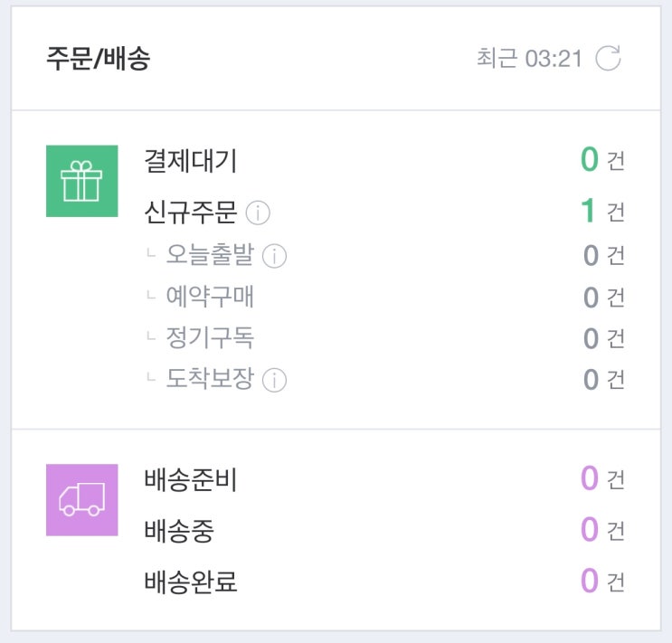Click the 배송완료 count of 0
The width and height of the screenshot is (672, 643).
[x=590, y=581]
